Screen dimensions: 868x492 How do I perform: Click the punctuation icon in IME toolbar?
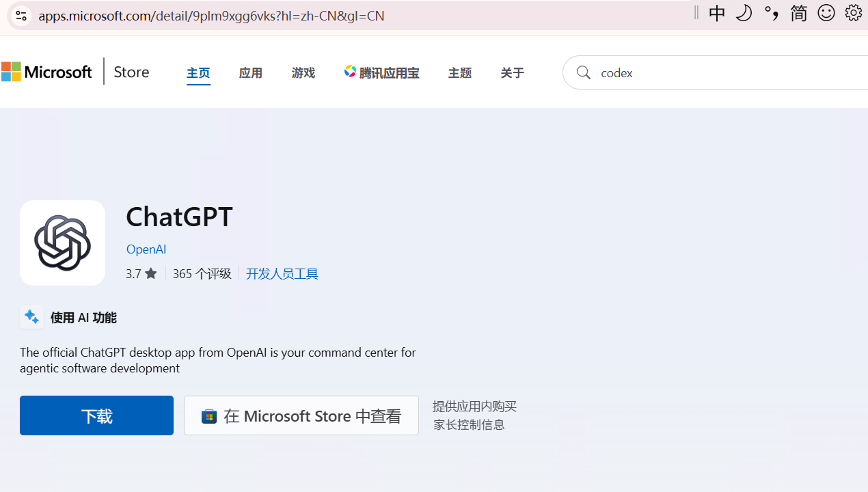pyautogui.click(x=771, y=13)
